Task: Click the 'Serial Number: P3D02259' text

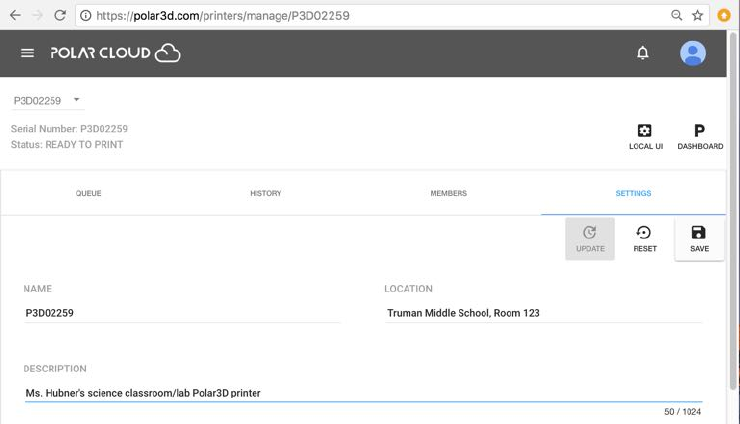Action: [x=69, y=129]
